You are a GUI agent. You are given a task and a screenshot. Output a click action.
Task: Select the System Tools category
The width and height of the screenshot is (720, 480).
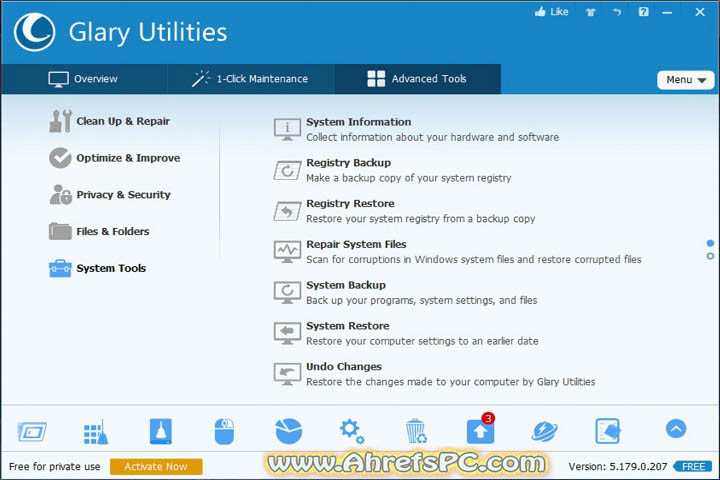pyautogui.click(x=97, y=268)
